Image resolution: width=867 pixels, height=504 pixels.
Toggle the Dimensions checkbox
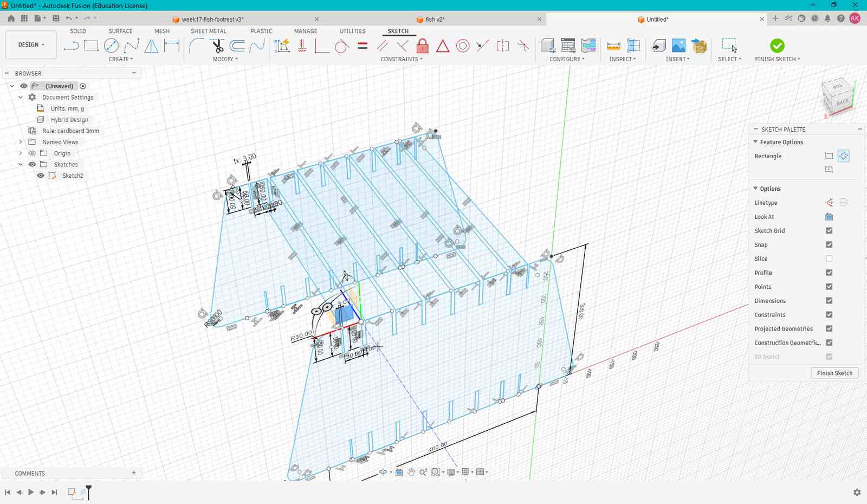pos(829,301)
